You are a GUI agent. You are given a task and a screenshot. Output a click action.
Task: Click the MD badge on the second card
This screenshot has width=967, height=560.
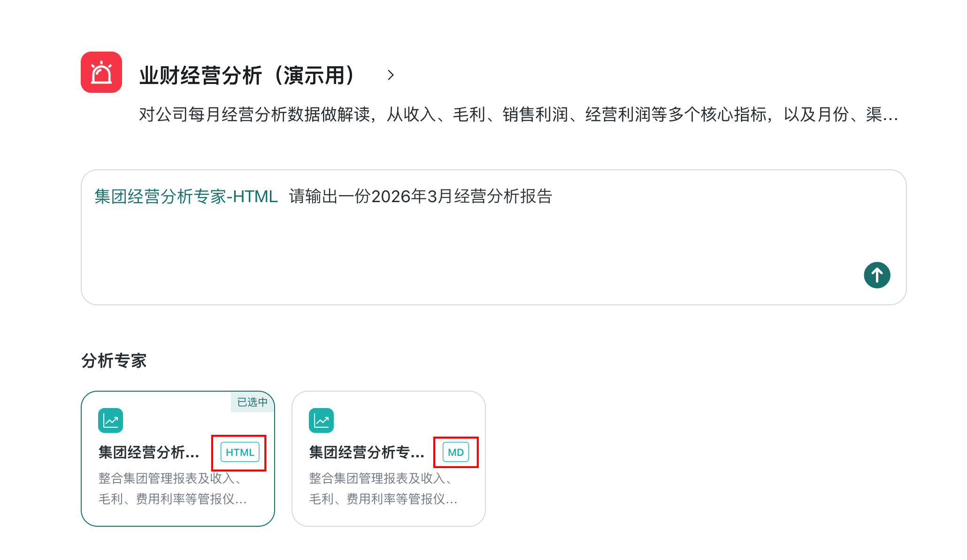(456, 452)
